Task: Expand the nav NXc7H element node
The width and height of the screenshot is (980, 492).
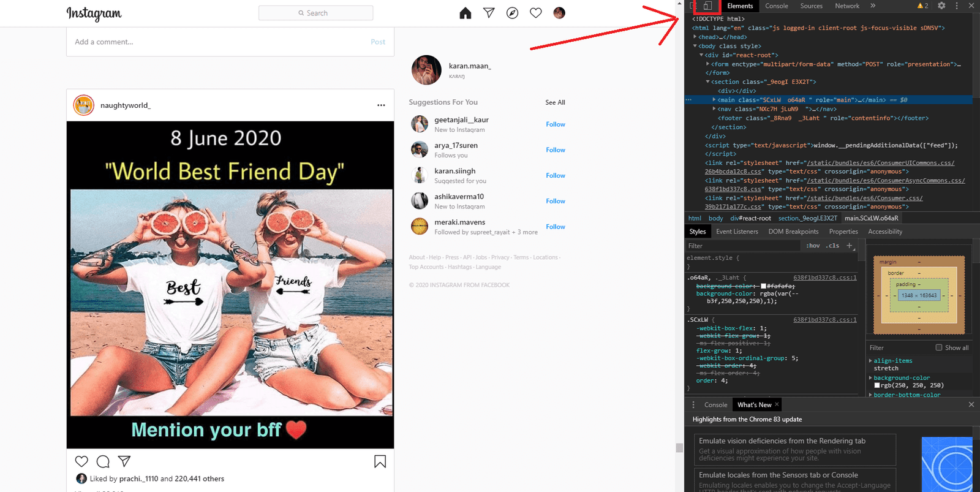Action: tap(714, 108)
